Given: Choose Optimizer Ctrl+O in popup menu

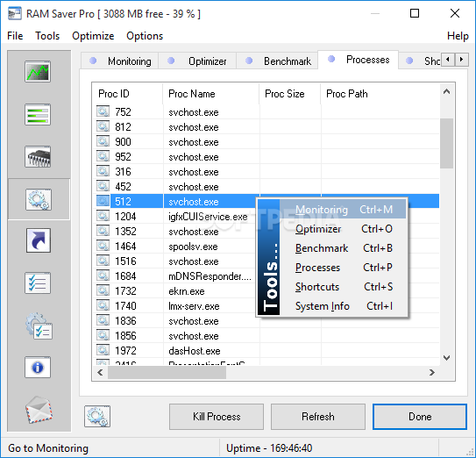Looking at the screenshot, I should pos(343,229).
